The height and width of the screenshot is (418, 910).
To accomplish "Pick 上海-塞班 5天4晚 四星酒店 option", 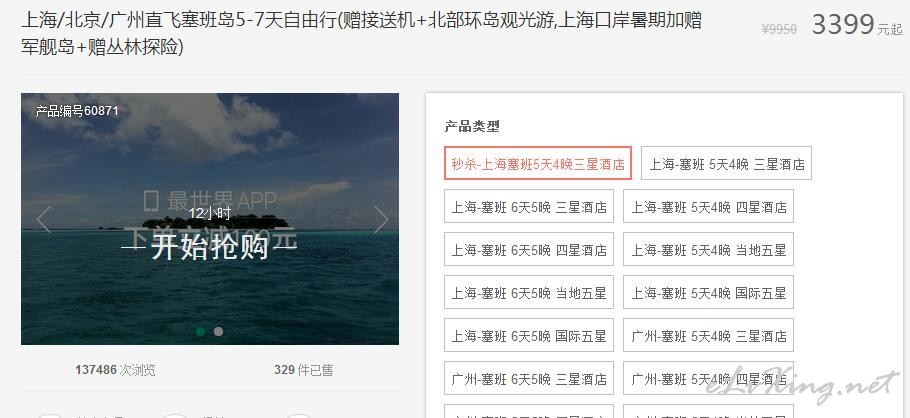I will [708, 207].
